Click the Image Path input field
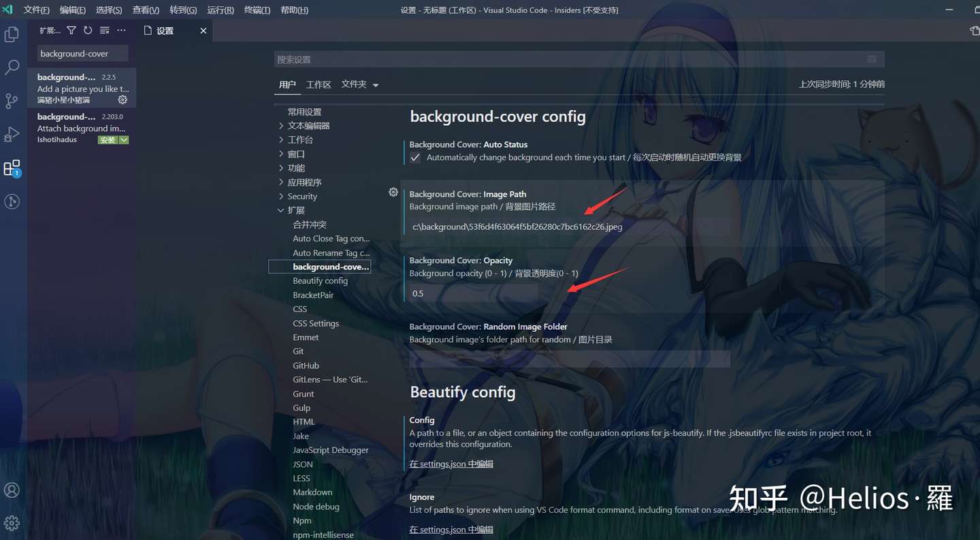980x540 pixels. [570, 227]
